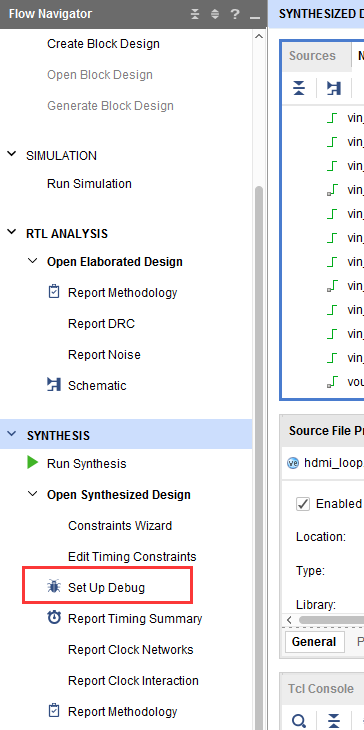364x730 pixels.
Task: Click Run Simulation
Action: tap(89, 183)
